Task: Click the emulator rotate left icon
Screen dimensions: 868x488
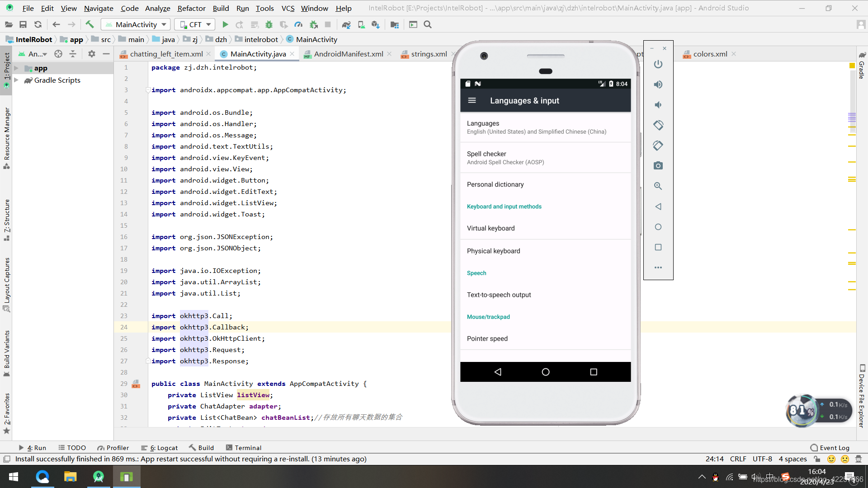Action: tap(658, 125)
